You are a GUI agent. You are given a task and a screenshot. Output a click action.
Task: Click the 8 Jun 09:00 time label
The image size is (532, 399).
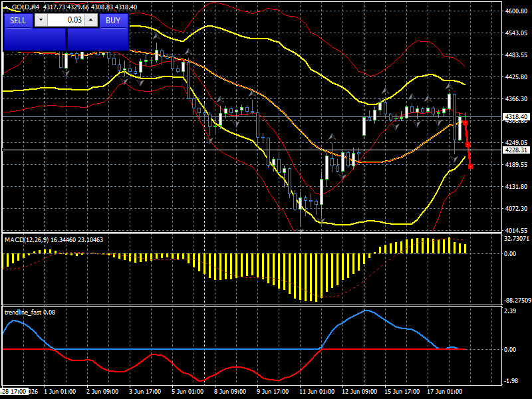pyautogui.click(x=230, y=392)
